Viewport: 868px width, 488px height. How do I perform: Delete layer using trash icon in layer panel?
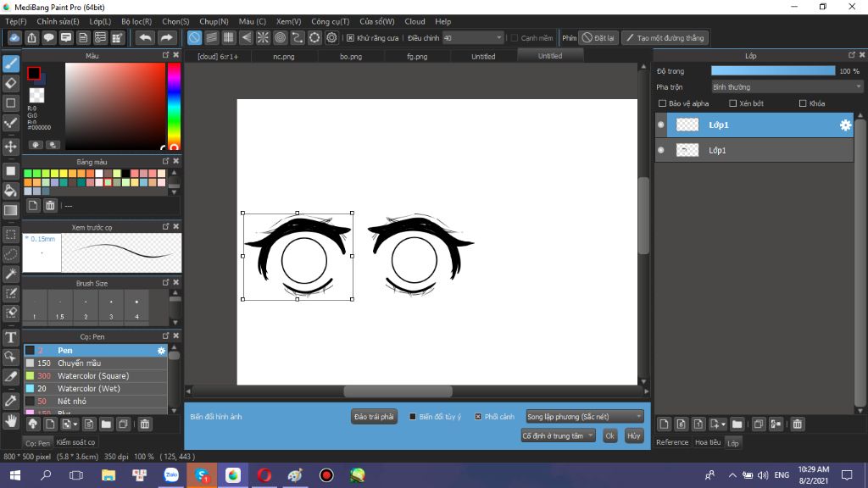tap(797, 424)
